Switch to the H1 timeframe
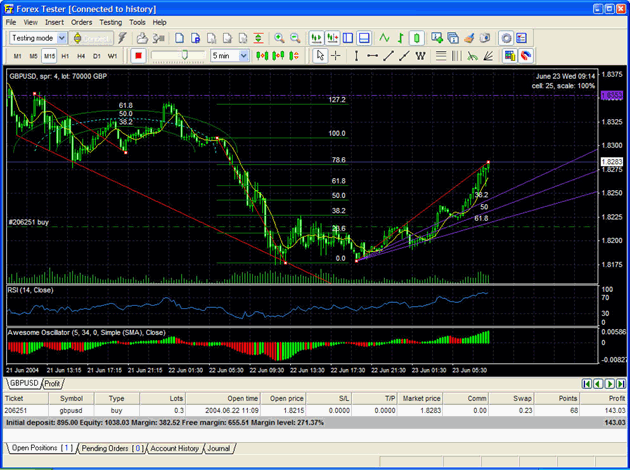The width and height of the screenshot is (630, 470). click(65, 56)
